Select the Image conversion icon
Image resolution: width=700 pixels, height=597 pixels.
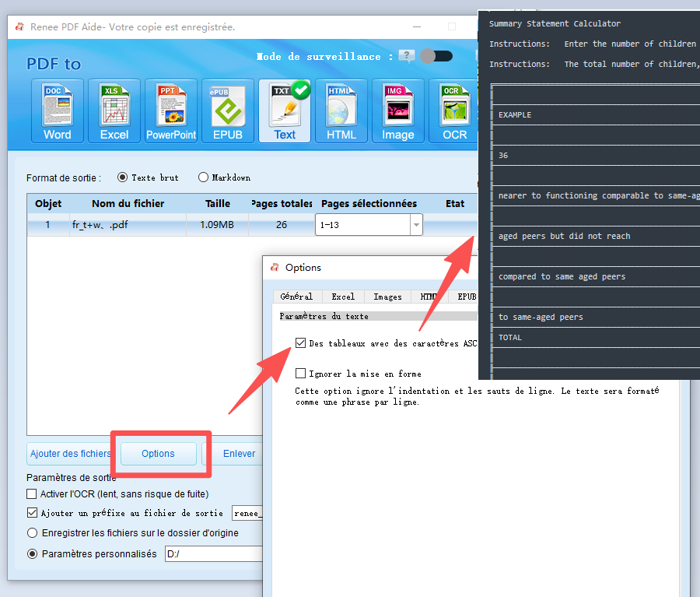point(397,110)
